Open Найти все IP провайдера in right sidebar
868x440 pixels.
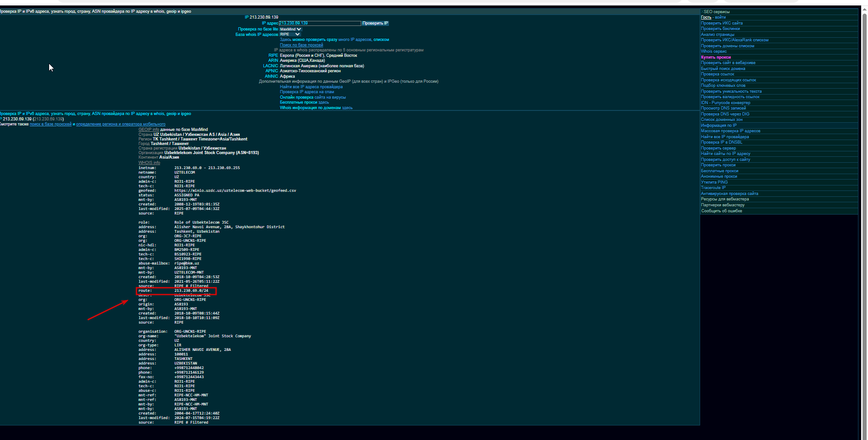tap(725, 137)
